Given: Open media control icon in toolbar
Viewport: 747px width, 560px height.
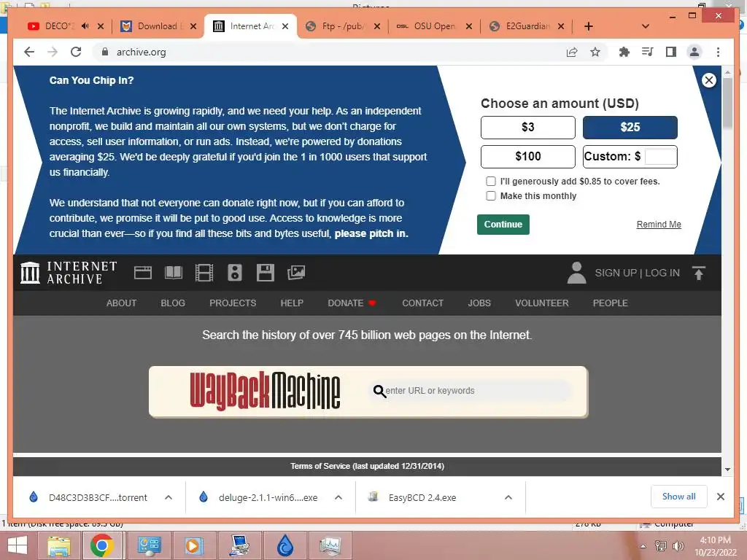Looking at the screenshot, I should pyautogui.click(x=648, y=52).
